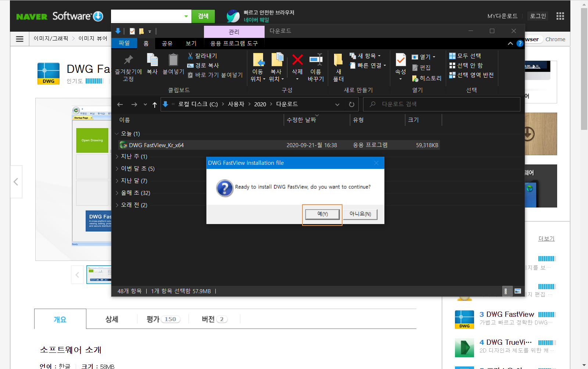Click the Properties (속성) icon
The width and height of the screenshot is (588, 369).
[x=401, y=60]
